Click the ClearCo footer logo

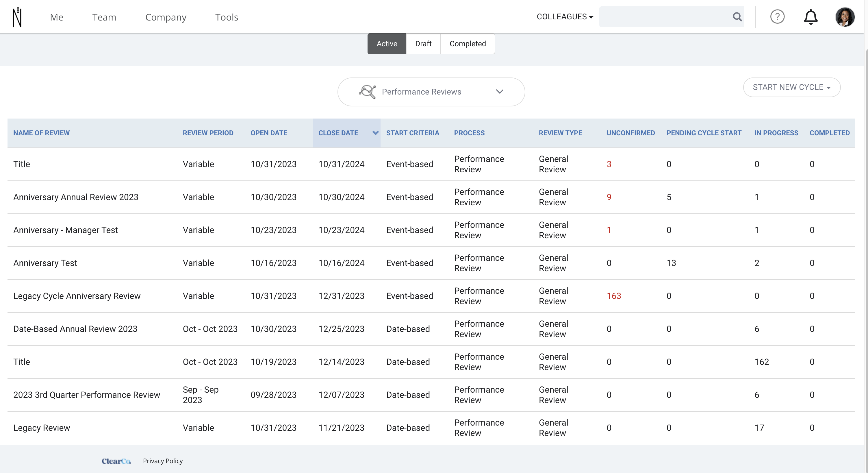point(116,461)
